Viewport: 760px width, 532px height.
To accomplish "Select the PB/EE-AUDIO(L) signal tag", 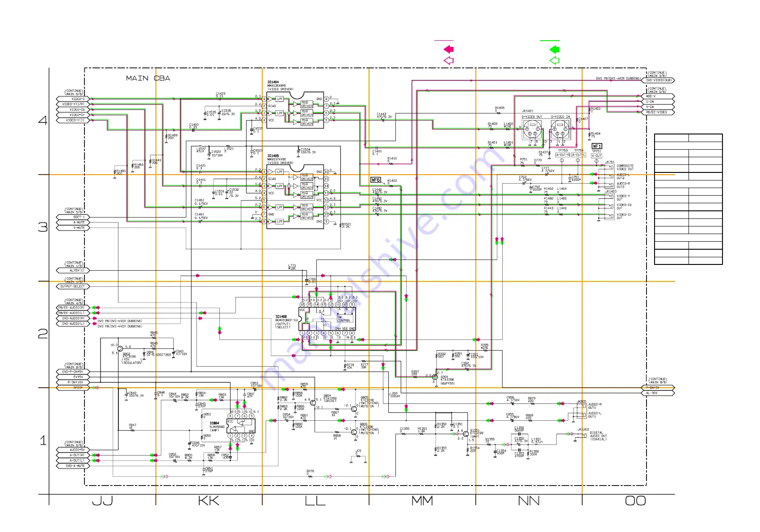I will click(73, 313).
